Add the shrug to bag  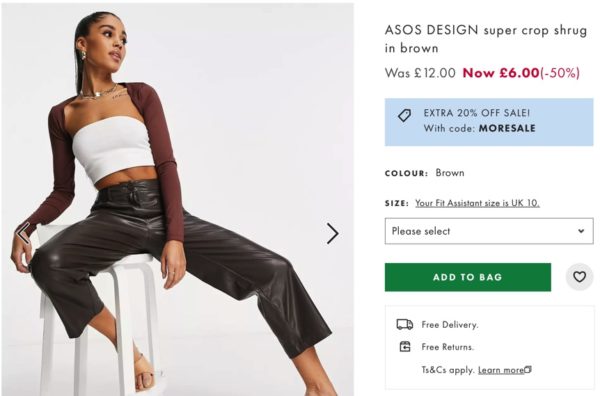point(468,277)
